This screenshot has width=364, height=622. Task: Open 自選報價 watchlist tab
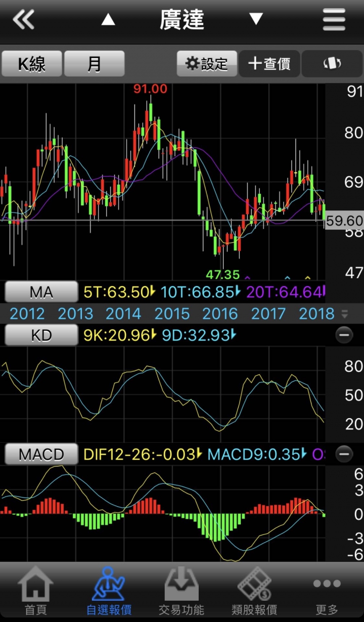pos(109,591)
